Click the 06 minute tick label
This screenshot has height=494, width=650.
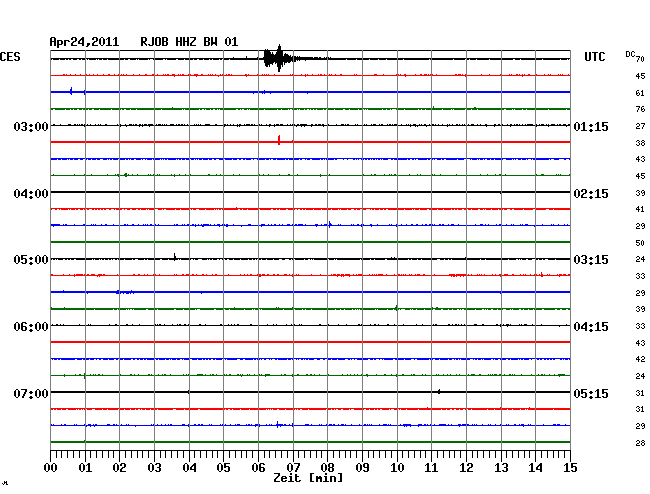click(x=258, y=468)
